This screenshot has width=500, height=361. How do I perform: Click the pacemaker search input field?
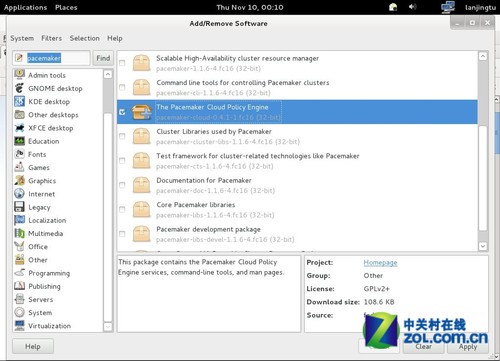click(x=52, y=58)
